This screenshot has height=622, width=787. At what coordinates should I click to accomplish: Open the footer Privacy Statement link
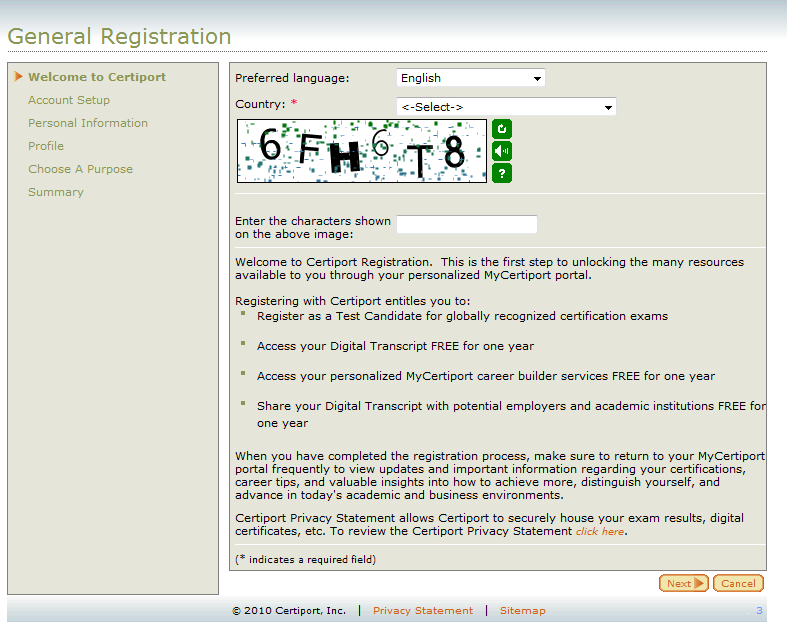coord(423,610)
